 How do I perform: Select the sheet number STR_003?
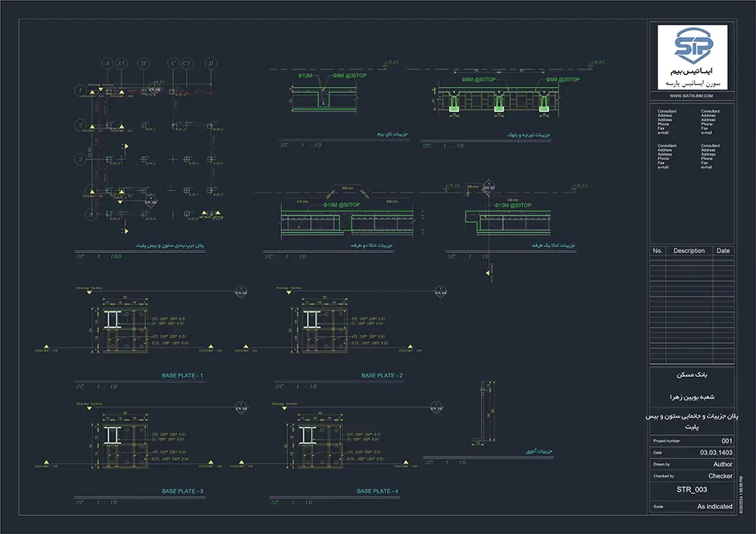692,489
